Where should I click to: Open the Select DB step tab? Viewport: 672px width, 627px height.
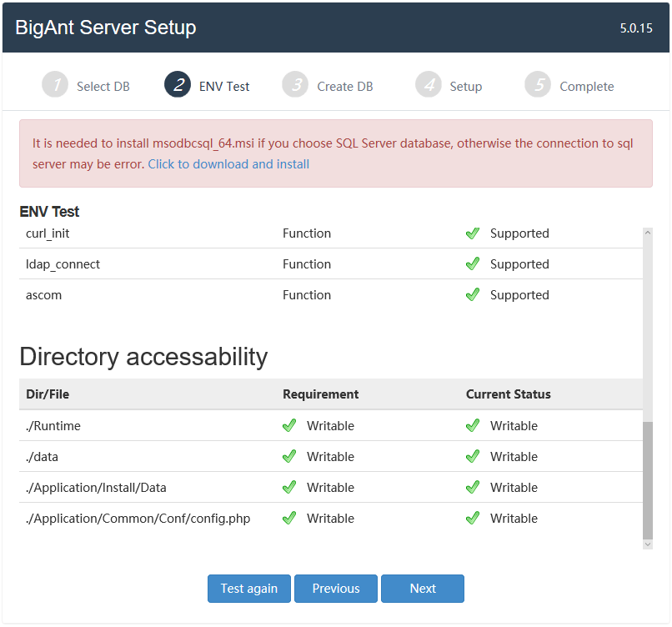point(103,87)
